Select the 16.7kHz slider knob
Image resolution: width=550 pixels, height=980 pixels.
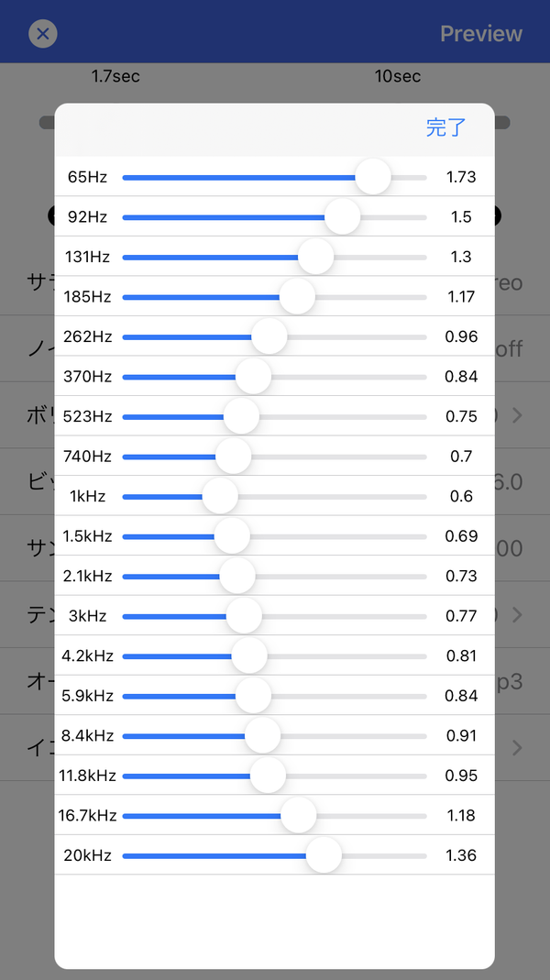298,816
